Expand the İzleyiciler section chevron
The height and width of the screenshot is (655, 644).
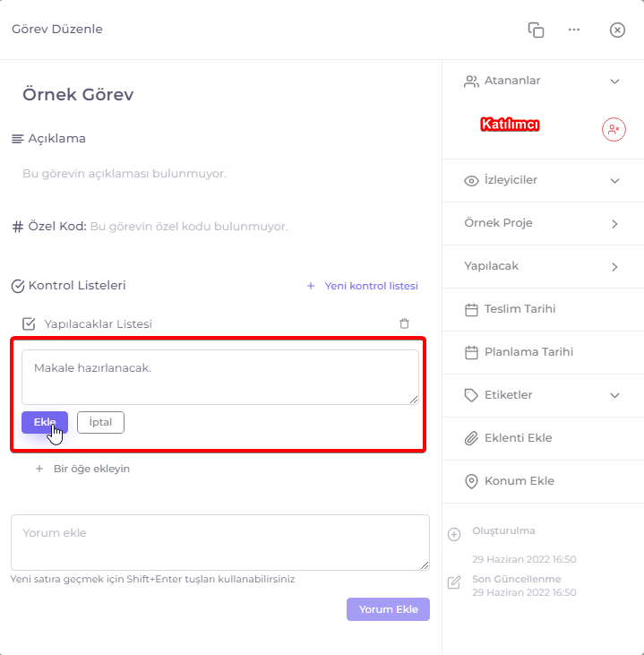(x=614, y=181)
